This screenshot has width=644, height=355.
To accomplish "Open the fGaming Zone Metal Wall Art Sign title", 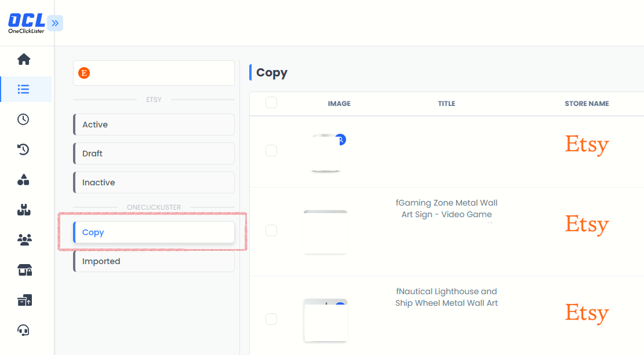I will [x=446, y=208].
